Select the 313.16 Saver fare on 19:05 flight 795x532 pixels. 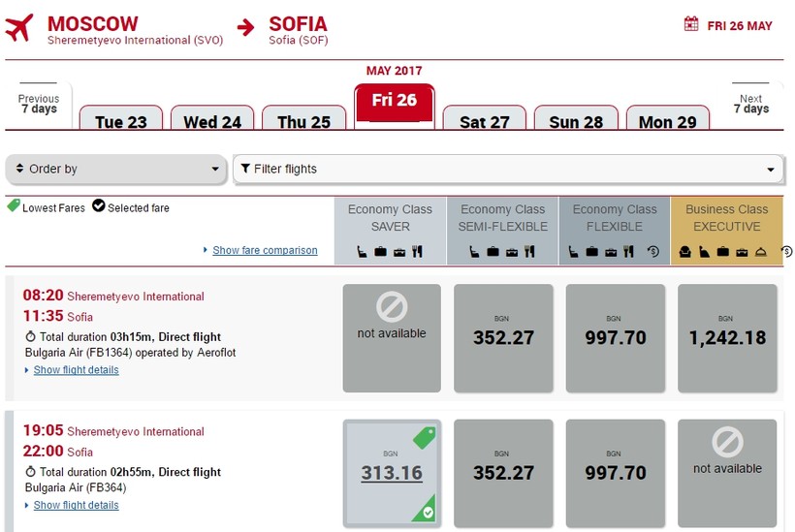click(392, 473)
